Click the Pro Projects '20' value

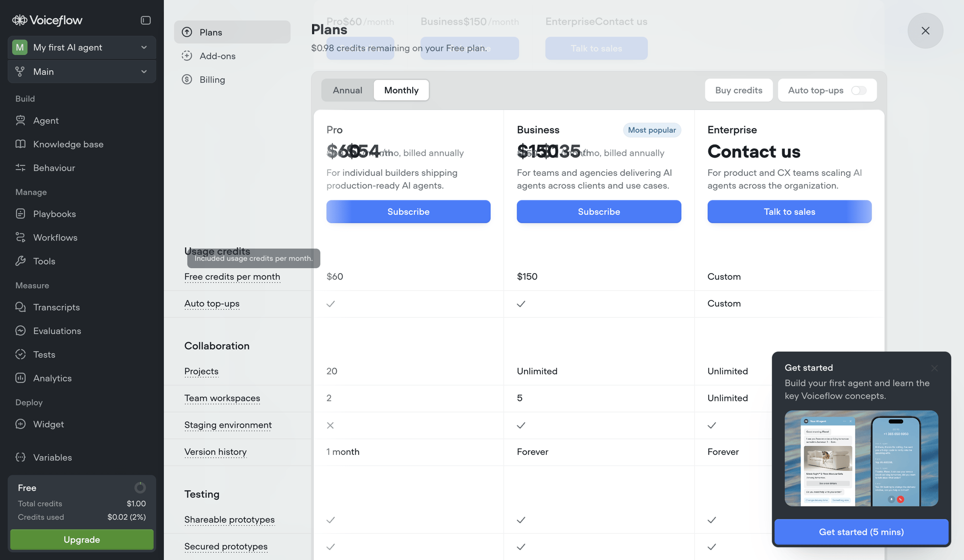pos(332,371)
